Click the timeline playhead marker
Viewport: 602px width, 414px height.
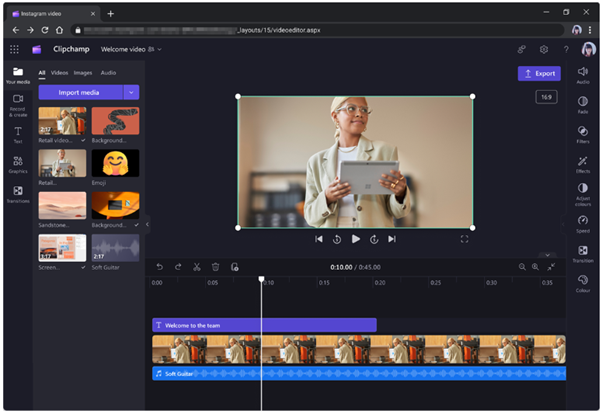click(261, 279)
